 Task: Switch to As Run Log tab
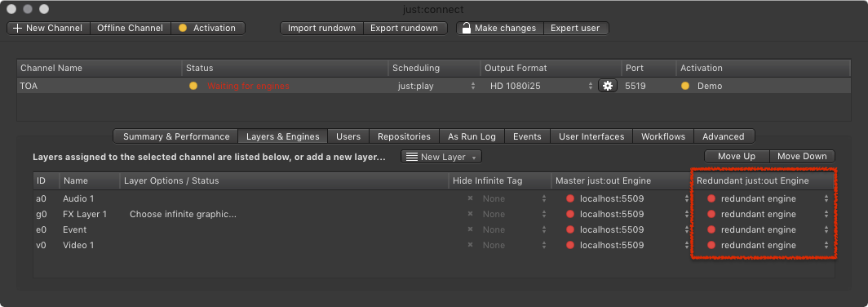point(472,136)
